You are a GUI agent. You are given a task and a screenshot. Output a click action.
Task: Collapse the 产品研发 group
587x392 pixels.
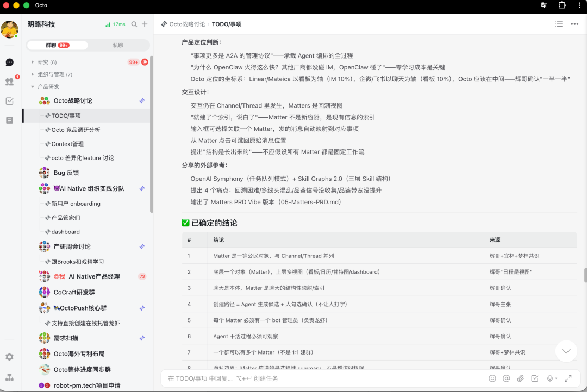33,86
